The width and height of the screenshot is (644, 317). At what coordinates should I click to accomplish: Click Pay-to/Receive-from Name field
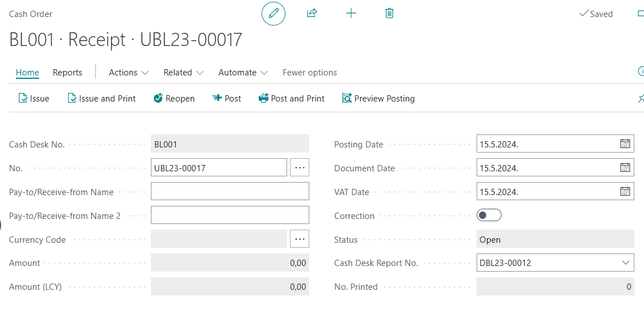(230, 191)
